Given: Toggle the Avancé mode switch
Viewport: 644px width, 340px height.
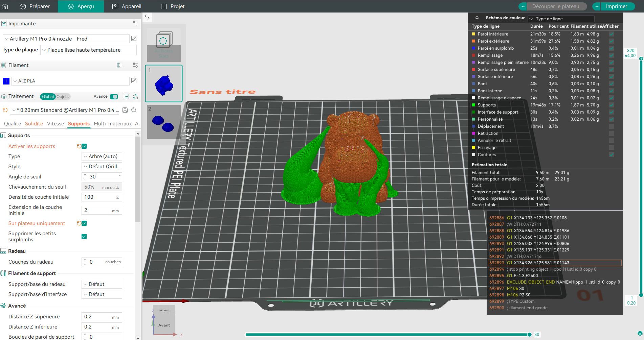Looking at the screenshot, I should click(x=114, y=97).
